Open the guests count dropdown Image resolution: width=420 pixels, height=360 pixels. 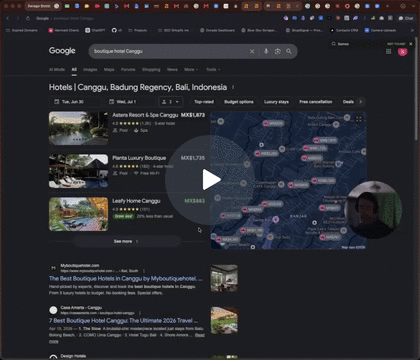[170, 102]
